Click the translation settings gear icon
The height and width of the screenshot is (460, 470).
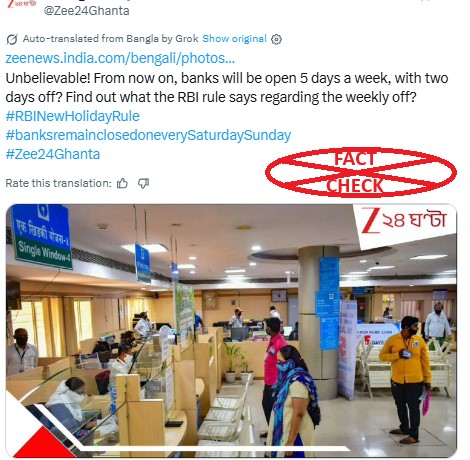(276, 39)
